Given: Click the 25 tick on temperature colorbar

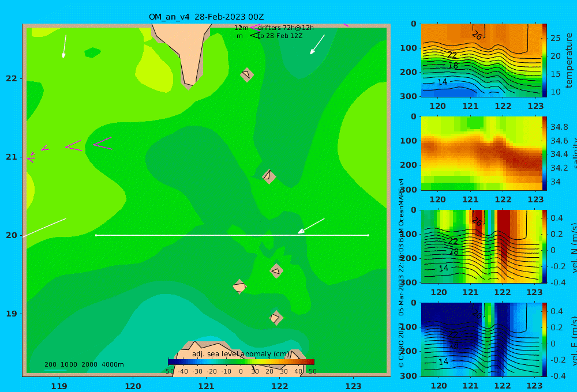Looking at the screenshot, I should (555, 38).
